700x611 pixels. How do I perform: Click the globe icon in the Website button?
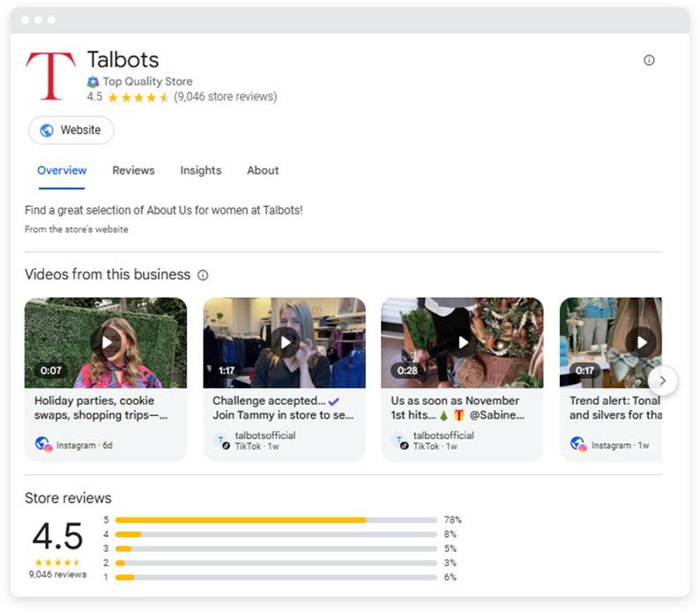[x=47, y=130]
